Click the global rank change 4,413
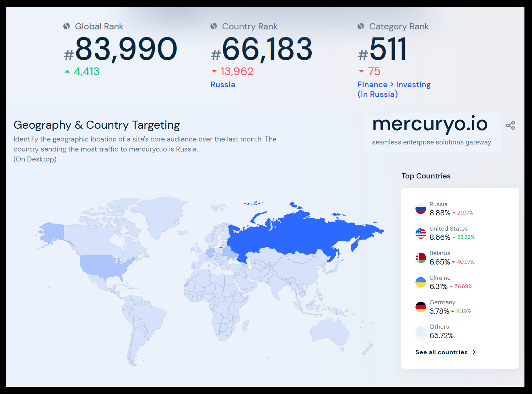The image size is (532, 394). [x=87, y=71]
